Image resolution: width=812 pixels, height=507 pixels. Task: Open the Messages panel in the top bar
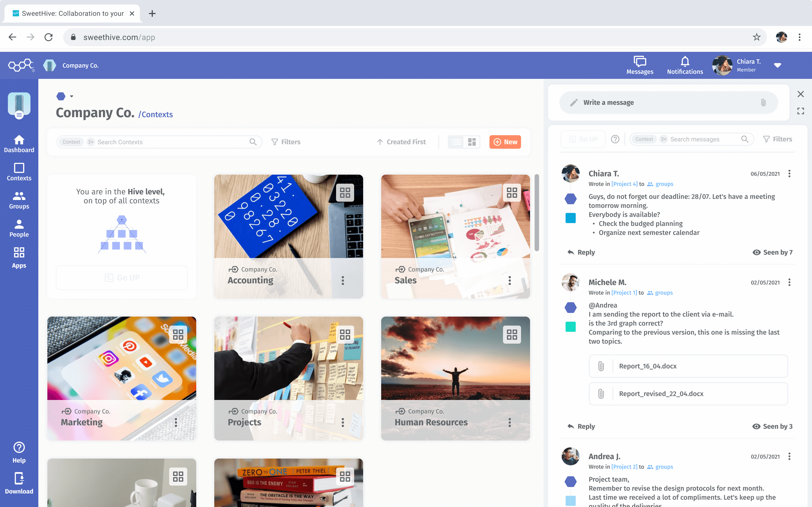(x=639, y=65)
